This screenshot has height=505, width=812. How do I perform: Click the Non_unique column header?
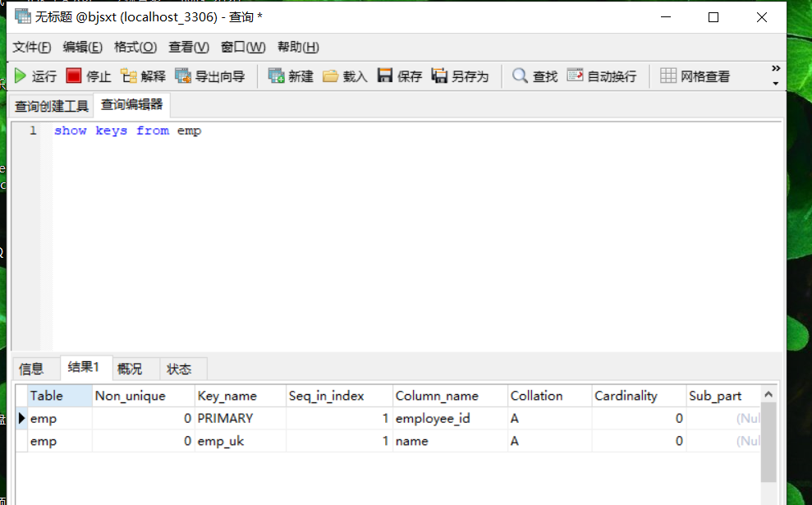tap(144, 396)
